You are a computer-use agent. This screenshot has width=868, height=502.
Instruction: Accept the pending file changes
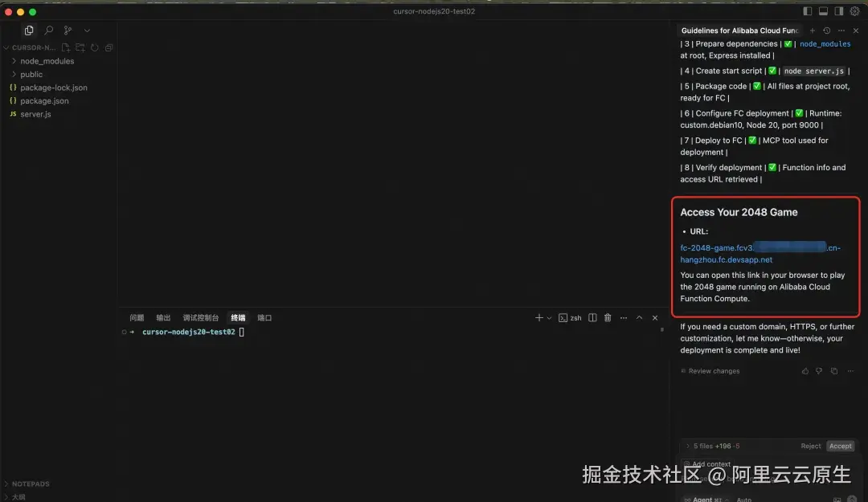click(x=840, y=446)
